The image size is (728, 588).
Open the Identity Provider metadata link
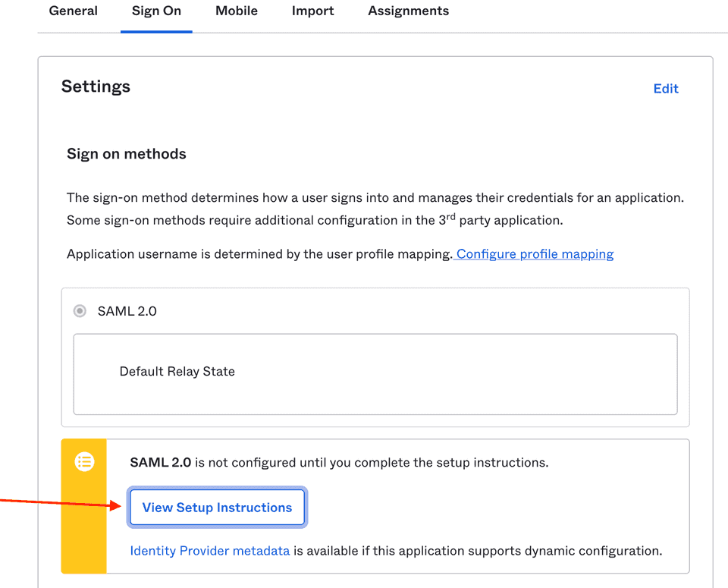point(210,551)
